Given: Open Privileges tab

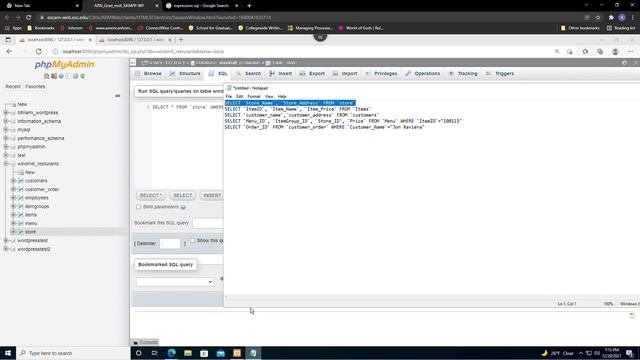Looking at the screenshot, I should pyautogui.click(x=381, y=73).
